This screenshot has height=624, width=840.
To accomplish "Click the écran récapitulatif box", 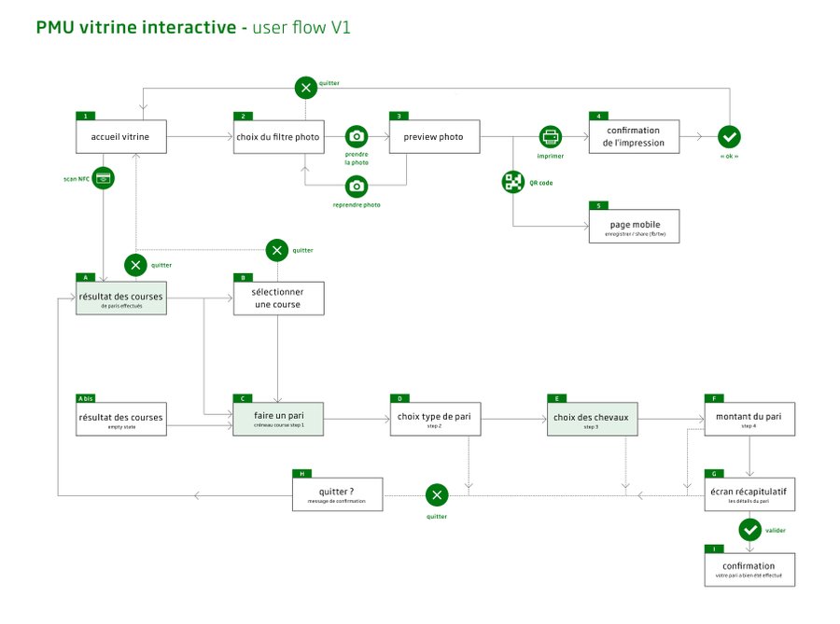I will [749, 494].
